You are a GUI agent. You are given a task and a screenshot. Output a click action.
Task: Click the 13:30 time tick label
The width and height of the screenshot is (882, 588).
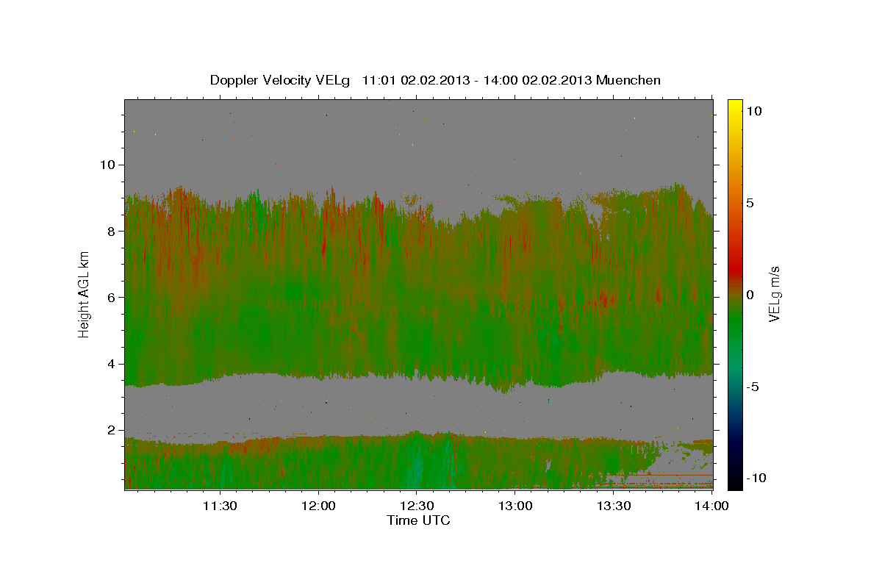(614, 506)
